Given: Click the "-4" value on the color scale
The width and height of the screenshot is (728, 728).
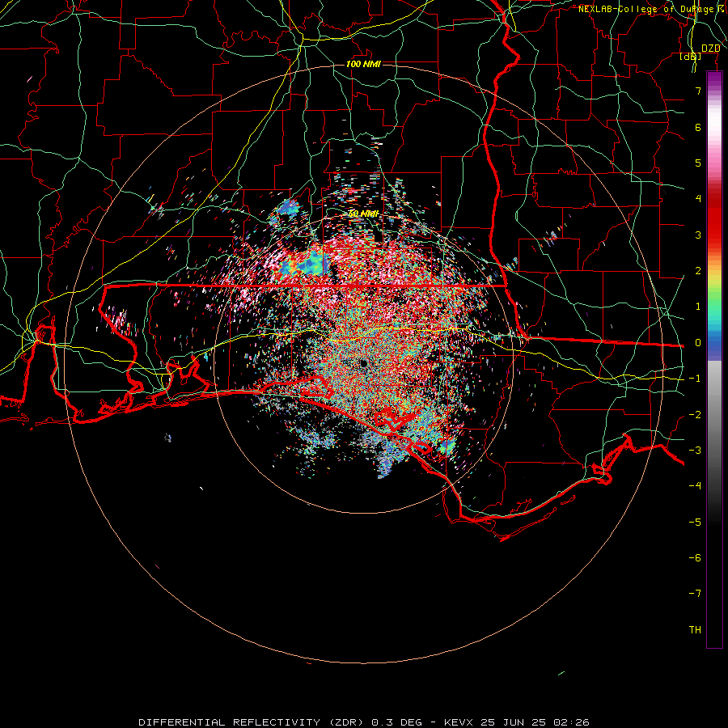Looking at the screenshot, I should 695,486.
